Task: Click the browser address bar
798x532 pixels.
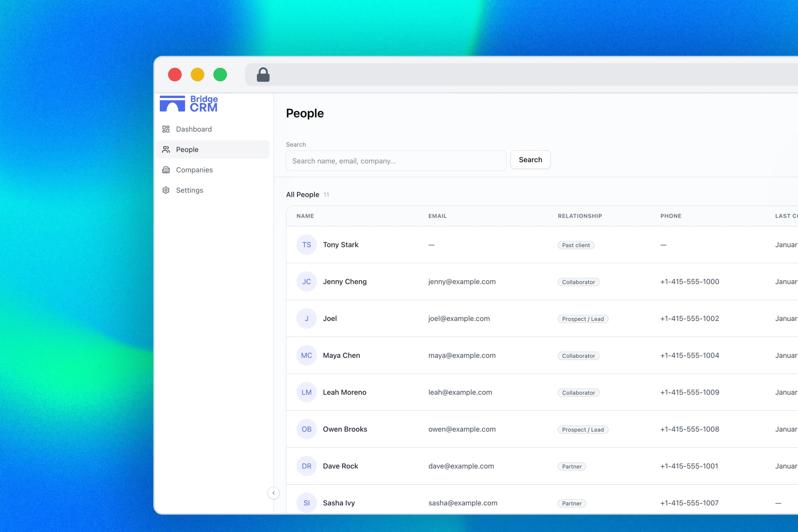Action: [x=509, y=75]
